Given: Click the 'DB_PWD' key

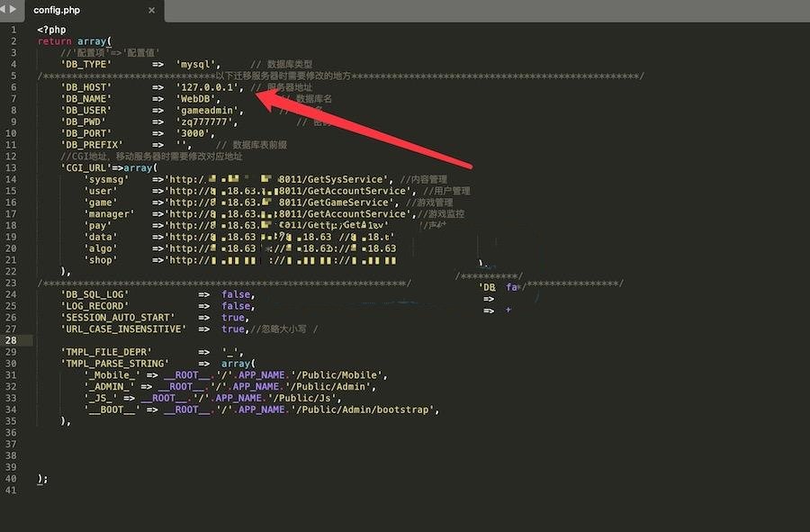Looking at the screenshot, I should [83, 122].
